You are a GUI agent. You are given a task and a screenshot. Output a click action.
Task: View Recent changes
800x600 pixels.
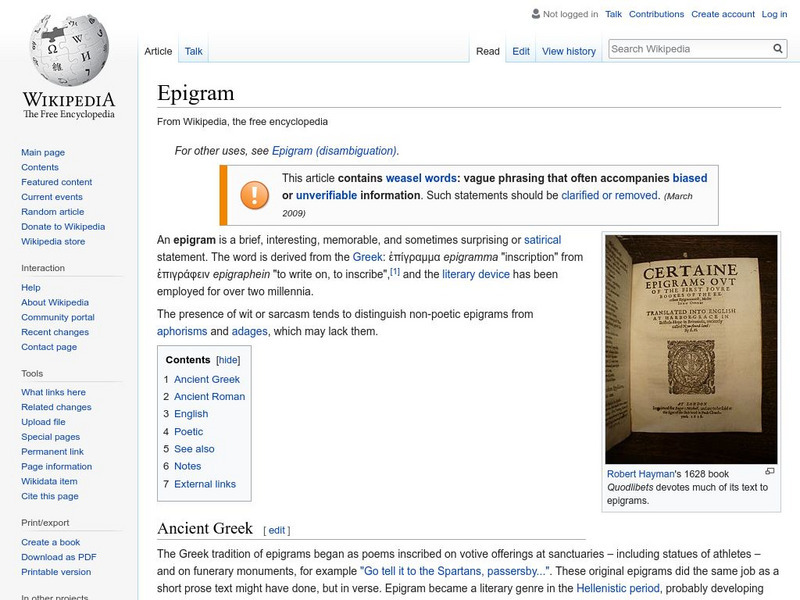[55, 332]
